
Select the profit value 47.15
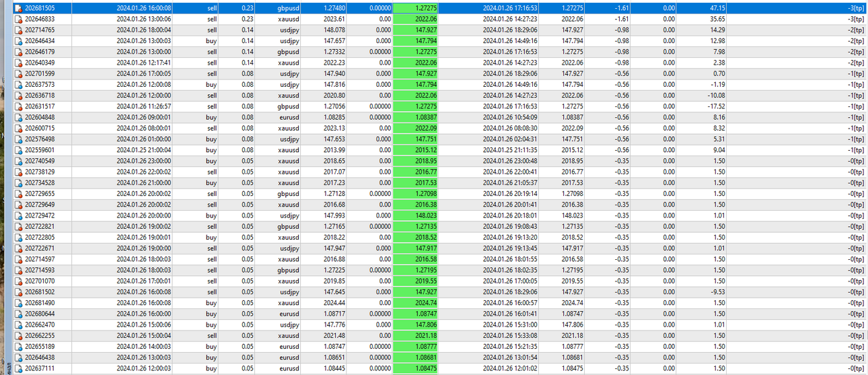coord(718,8)
